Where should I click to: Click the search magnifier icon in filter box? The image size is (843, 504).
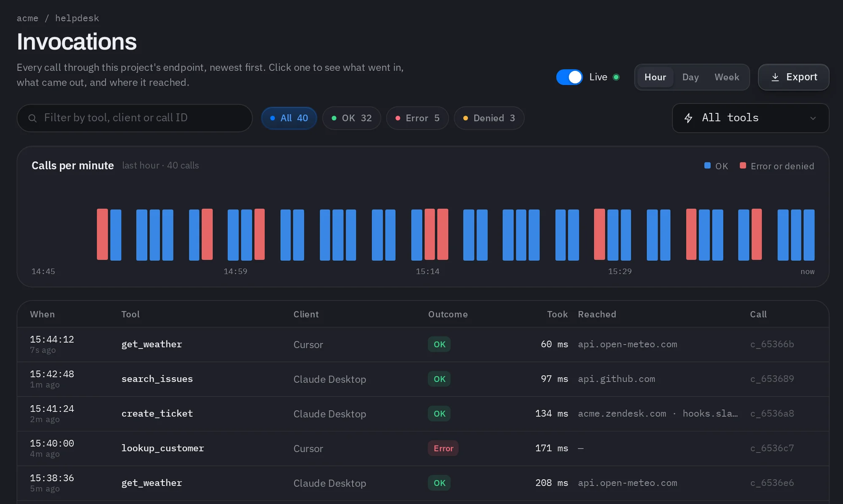point(32,118)
